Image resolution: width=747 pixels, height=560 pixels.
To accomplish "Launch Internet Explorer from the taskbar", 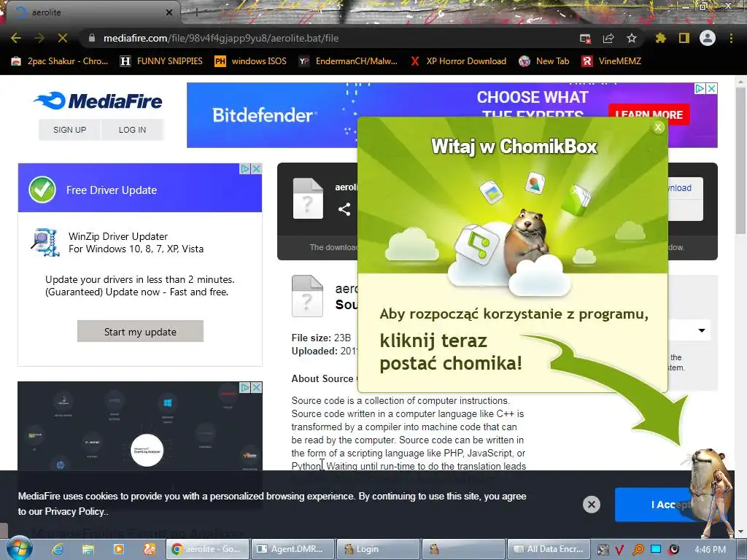I will coord(58,549).
